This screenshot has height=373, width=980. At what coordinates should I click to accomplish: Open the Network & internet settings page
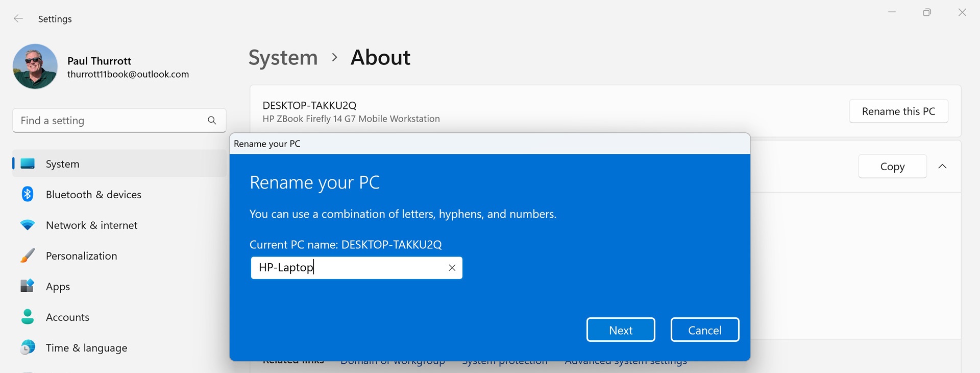pos(91,225)
